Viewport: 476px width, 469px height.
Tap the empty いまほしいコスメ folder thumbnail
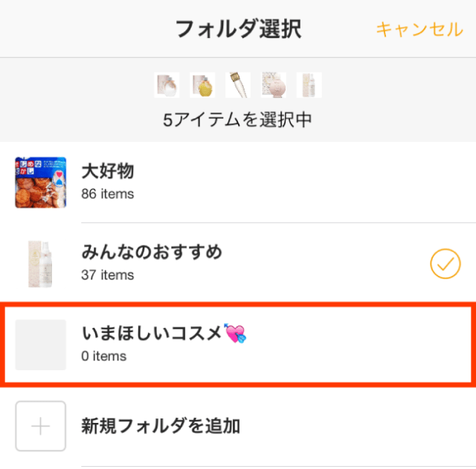click(41, 345)
